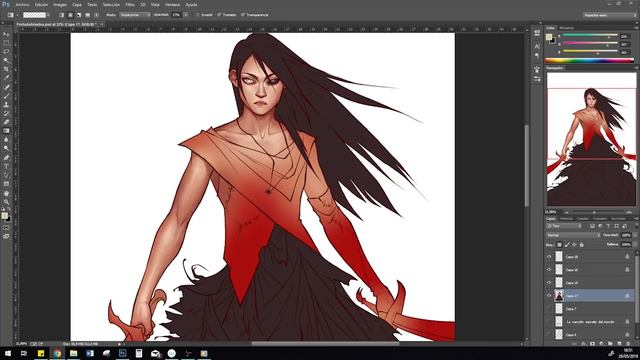Select the Path Selection tool
The image size is (640, 360).
coord(6,175)
